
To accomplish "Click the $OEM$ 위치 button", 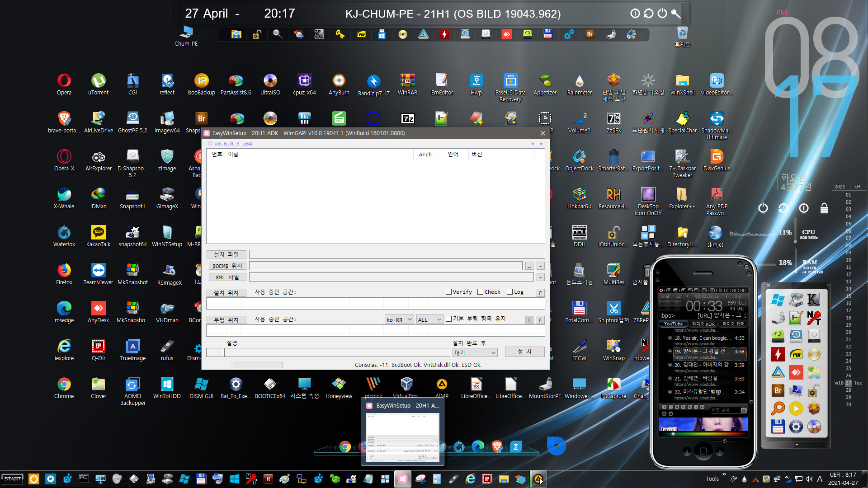I will click(x=227, y=266).
